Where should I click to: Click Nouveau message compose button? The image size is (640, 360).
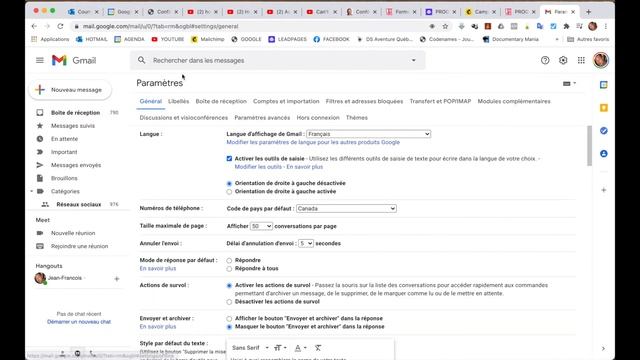(70, 90)
